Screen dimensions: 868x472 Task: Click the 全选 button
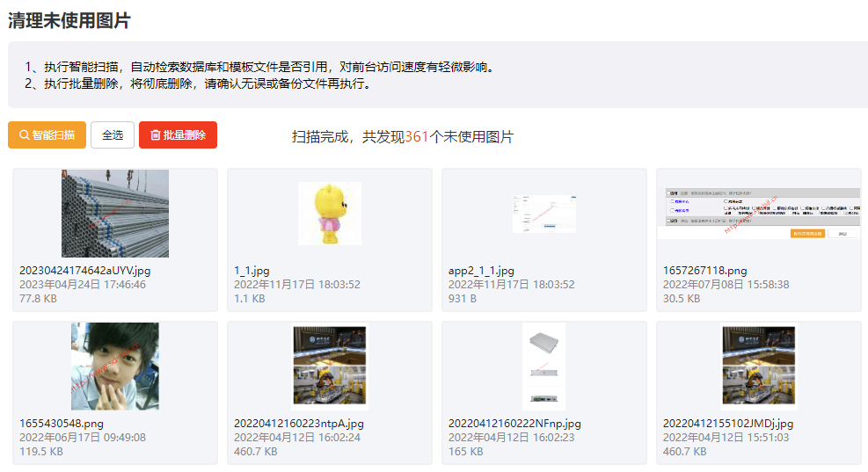click(113, 135)
